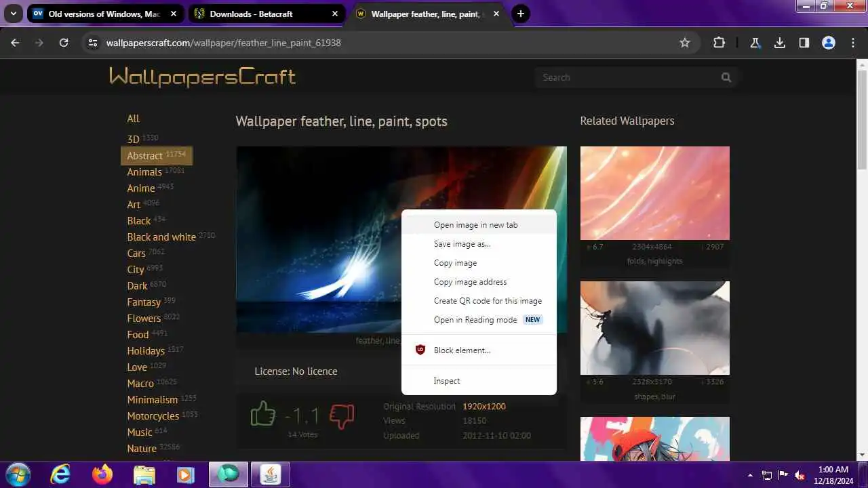
Task: Open the shapes, blur related wallpaper thumbnail
Action: pyautogui.click(x=655, y=328)
